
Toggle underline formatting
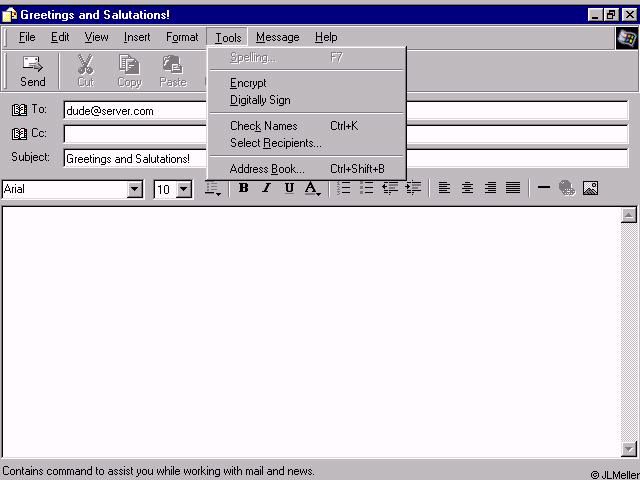[289, 188]
